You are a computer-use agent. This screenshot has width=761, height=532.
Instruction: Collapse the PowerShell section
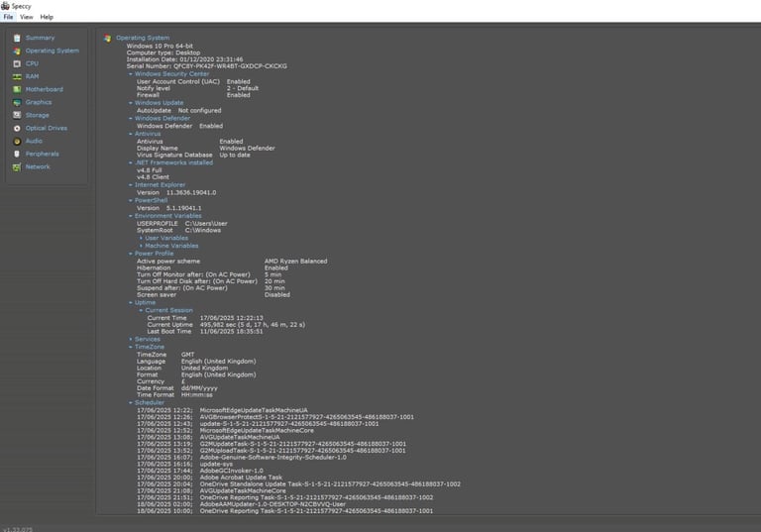tap(131, 200)
